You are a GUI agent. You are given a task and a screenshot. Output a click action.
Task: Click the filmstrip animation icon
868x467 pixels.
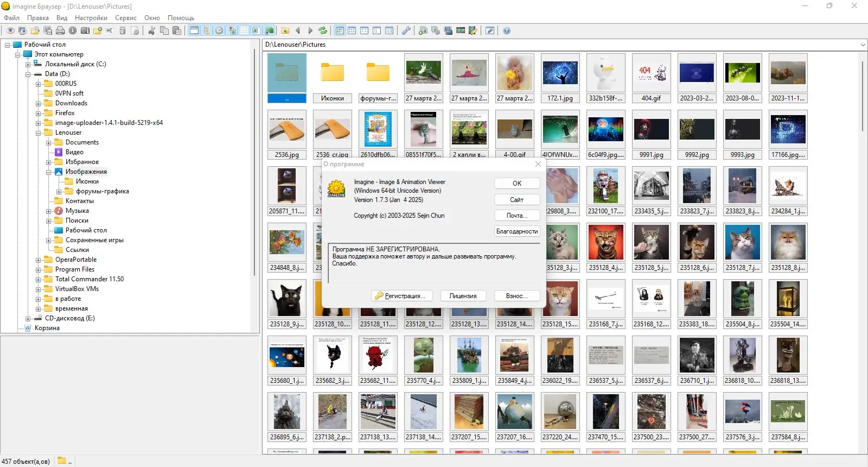point(460,30)
